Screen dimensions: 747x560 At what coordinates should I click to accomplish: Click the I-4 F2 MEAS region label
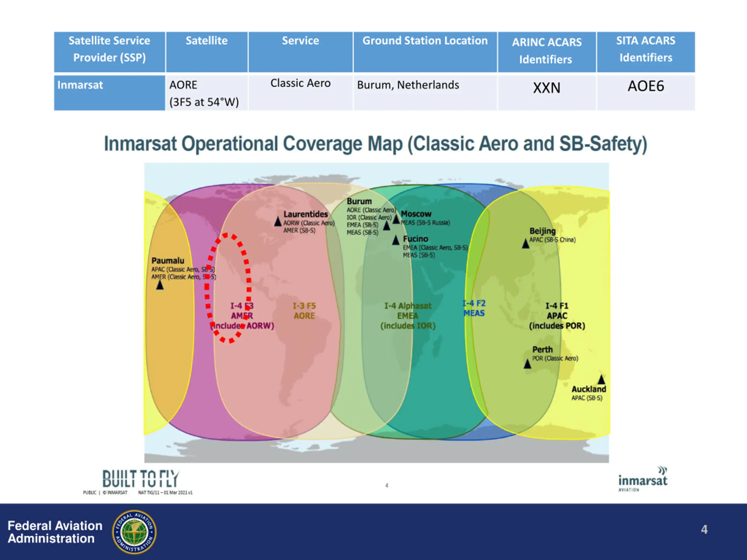(x=474, y=308)
